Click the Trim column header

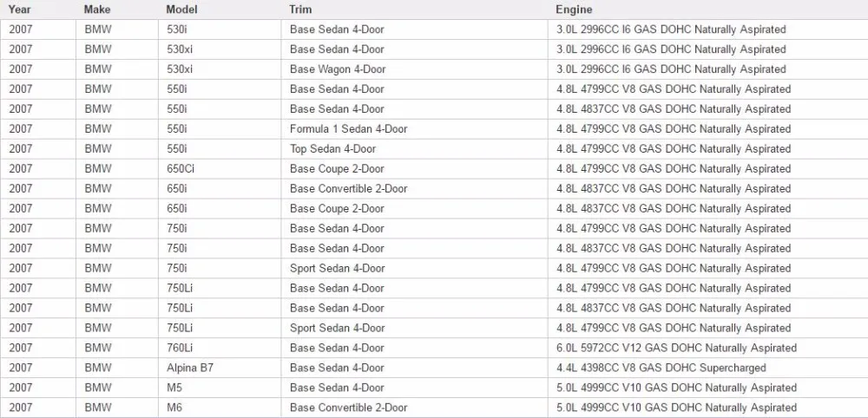[x=415, y=10]
